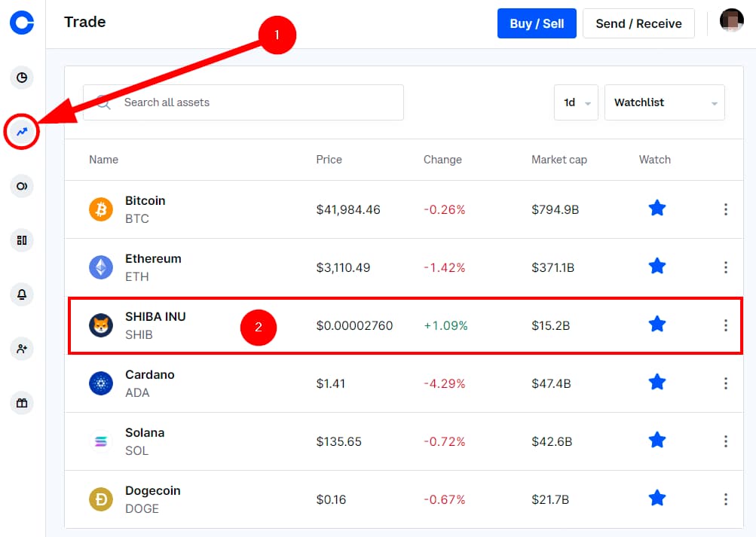
Task: Click Ethereum price $3,110.49
Action: [343, 267]
